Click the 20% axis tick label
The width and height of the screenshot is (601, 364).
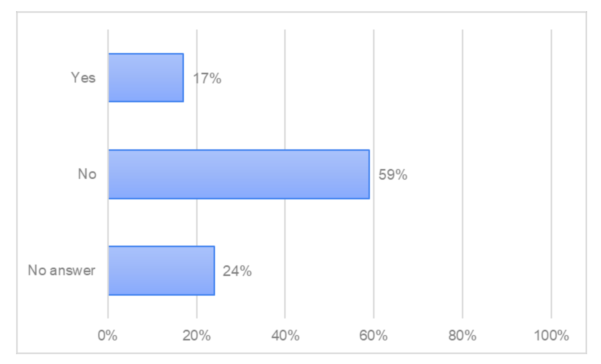coord(196,336)
